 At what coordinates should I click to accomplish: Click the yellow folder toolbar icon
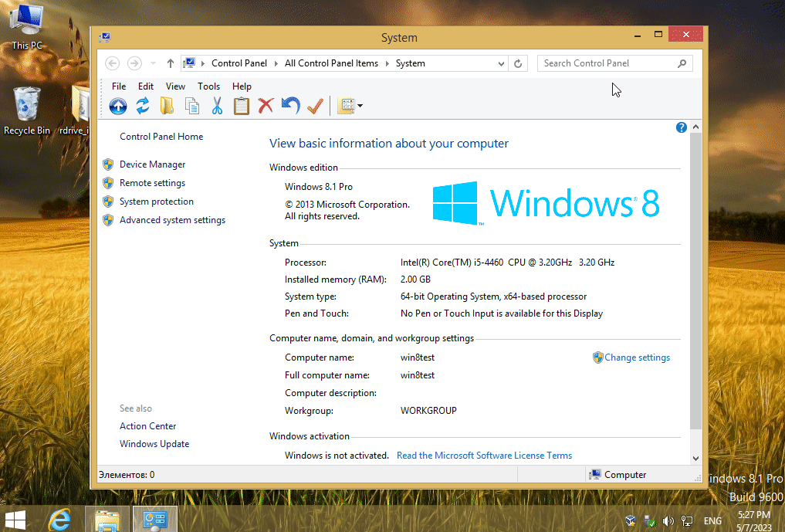point(167,106)
